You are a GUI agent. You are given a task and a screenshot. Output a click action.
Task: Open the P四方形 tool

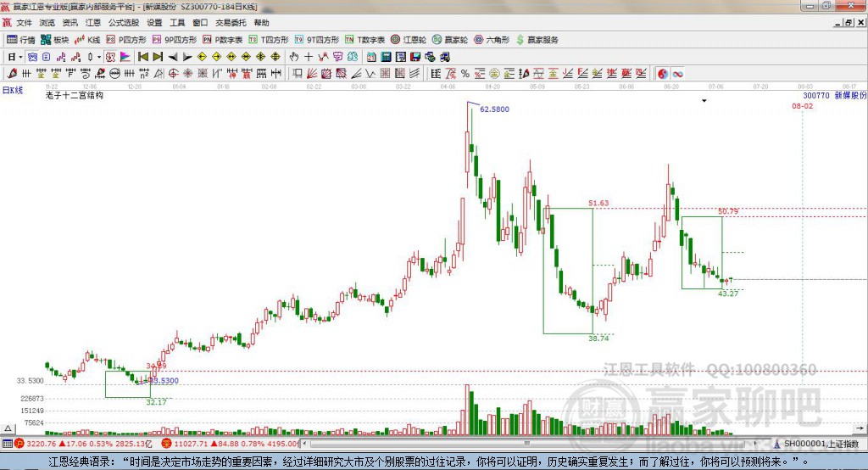pyautogui.click(x=126, y=39)
